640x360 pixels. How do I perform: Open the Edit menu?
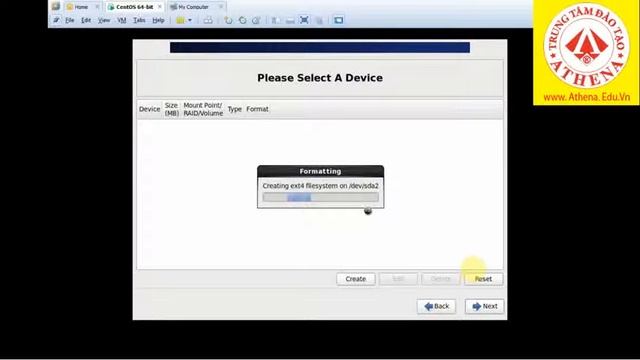click(86, 20)
